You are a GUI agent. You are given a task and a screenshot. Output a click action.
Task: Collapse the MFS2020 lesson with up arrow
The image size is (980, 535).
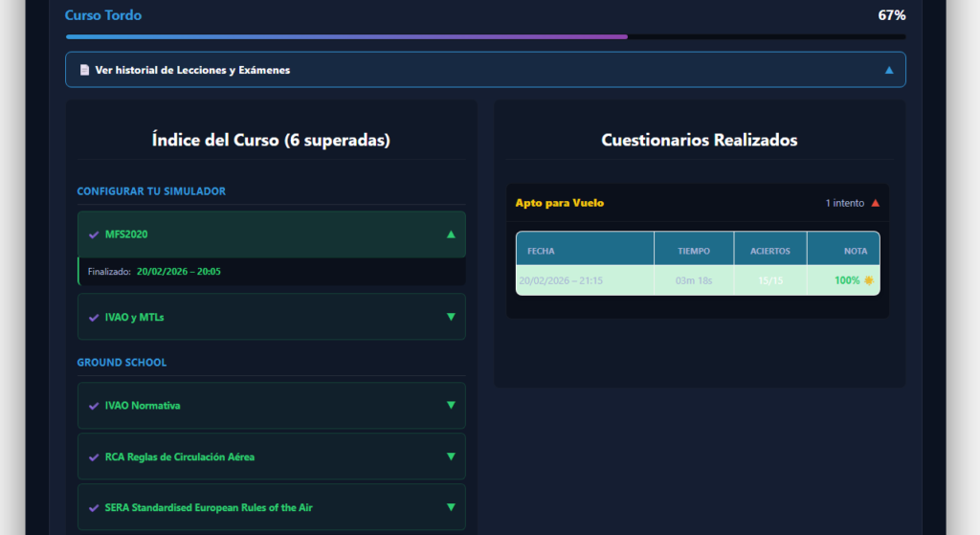point(451,234)
